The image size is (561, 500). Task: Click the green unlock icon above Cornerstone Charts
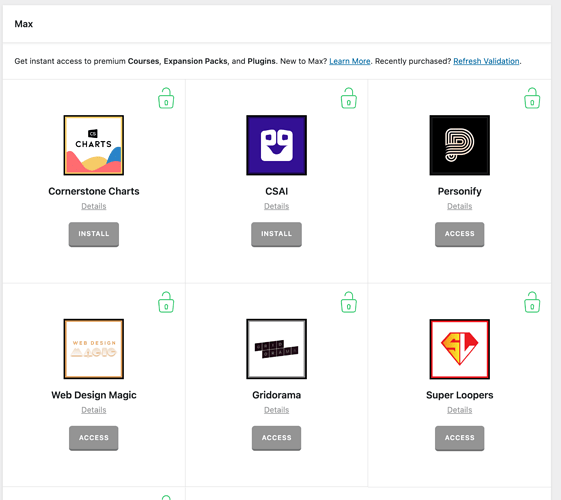click(x=166, y=98)
